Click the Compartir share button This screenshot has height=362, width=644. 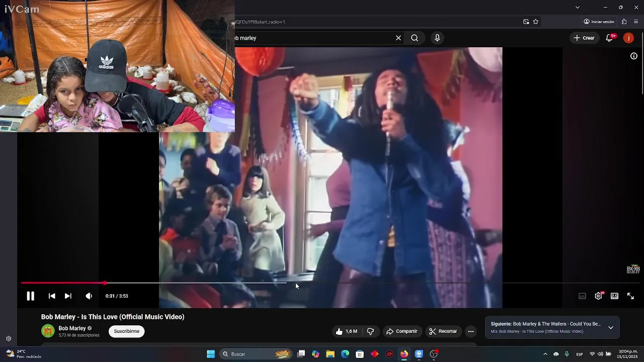pyautogui.click(x=401, y=331)
